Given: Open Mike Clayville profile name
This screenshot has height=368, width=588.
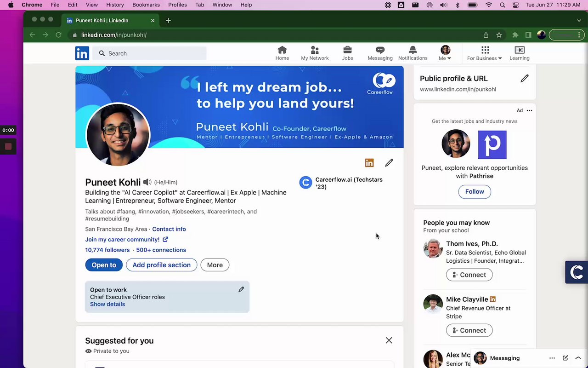Looking at the screenshot, I should [467, 299].
